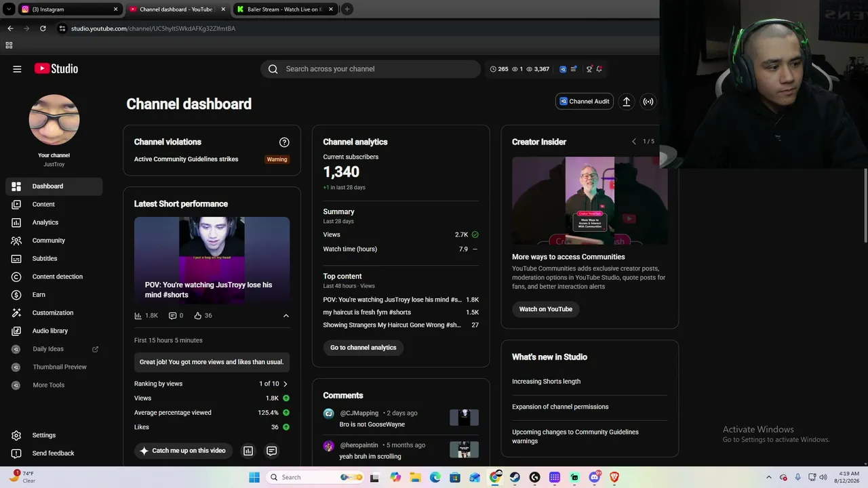Open the YouTube Studio hamburger menu
868x488 pixels.
tap(17, 68)
